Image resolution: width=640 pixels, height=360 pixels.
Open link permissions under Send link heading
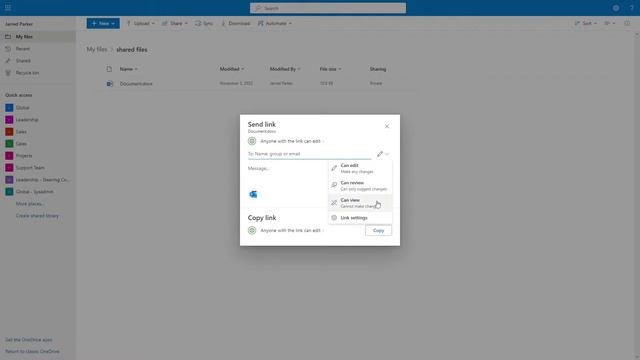[x=292, y=141]
